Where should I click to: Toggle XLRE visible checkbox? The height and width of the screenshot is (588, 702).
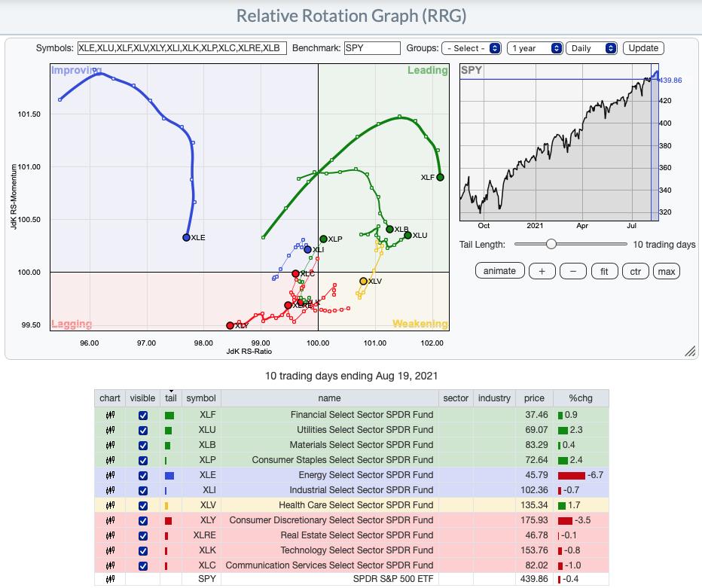coord(143,536)
